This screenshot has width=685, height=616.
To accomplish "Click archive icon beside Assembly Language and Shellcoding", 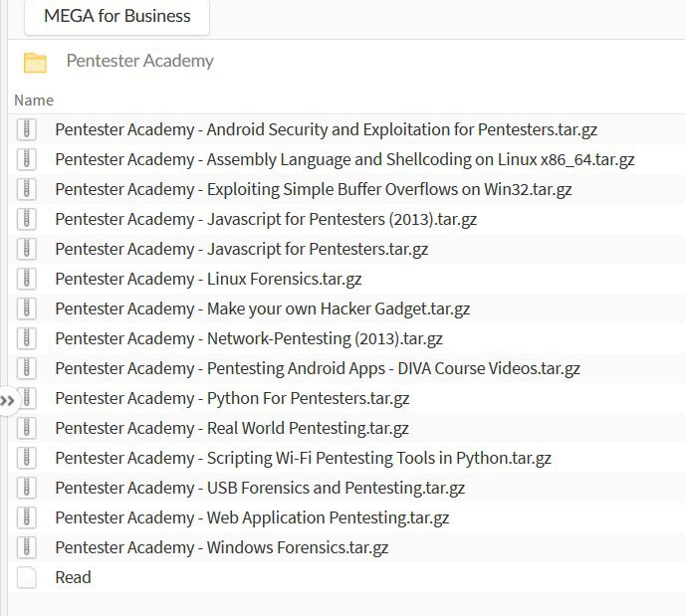I will coord(27,159).
